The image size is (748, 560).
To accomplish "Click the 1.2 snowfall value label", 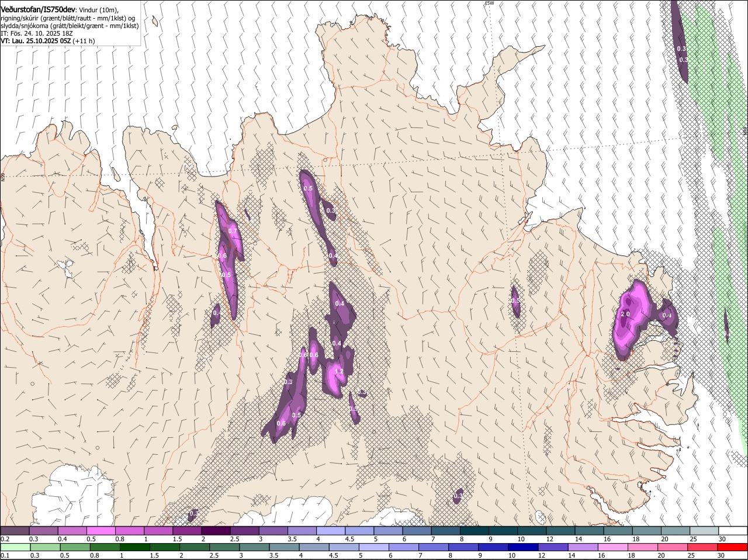I will [338, 371].
